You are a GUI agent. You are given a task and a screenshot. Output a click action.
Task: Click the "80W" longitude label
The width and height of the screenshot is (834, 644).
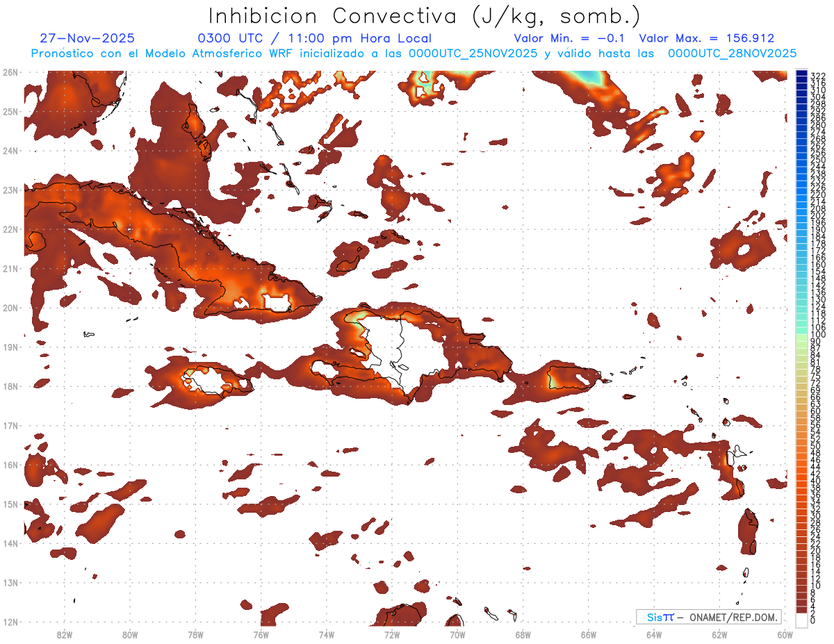click(x=129, y=634)
